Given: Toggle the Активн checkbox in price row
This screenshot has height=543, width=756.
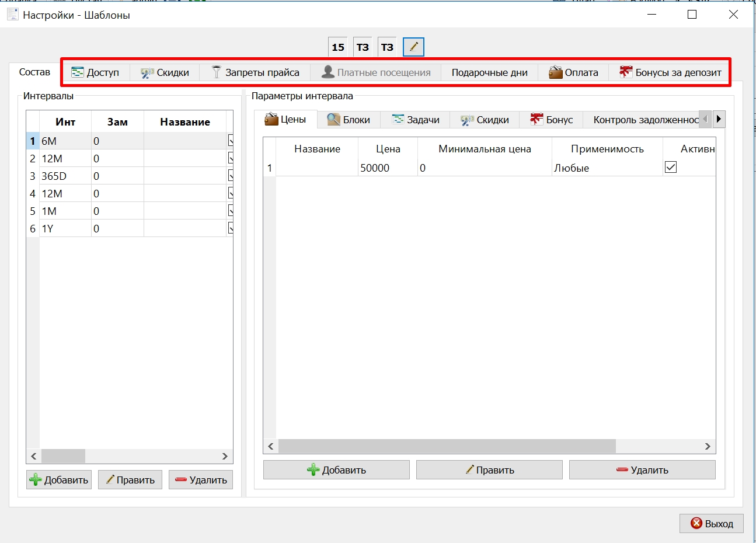Looking at the screenshot, I should (x=671, y=168).
